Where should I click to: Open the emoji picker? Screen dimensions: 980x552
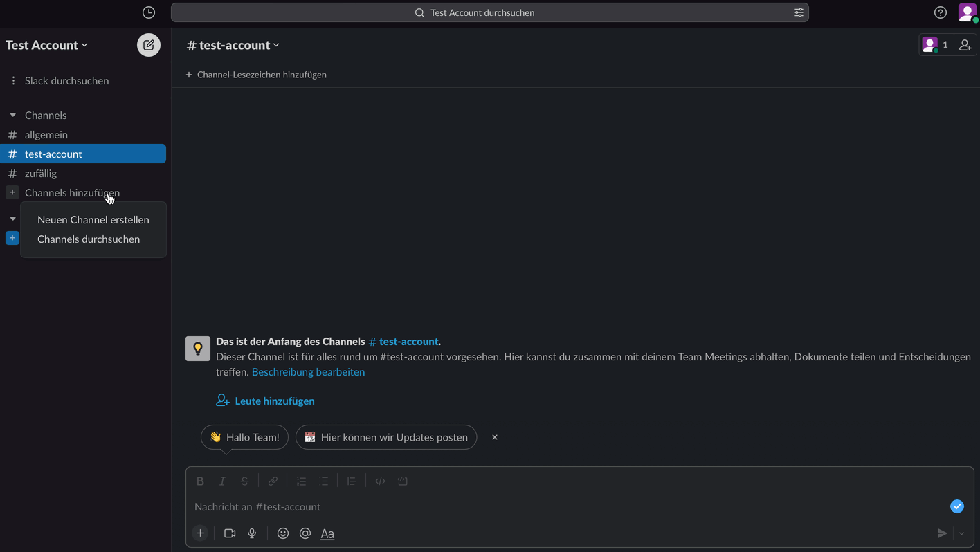point(282,533)
